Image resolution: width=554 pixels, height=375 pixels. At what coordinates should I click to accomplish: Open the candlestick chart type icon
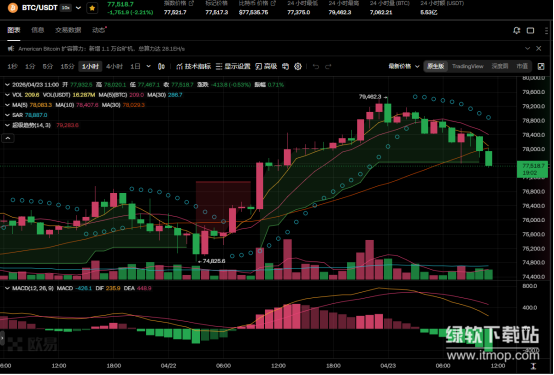pyautogui.click(x=161, y=66)
